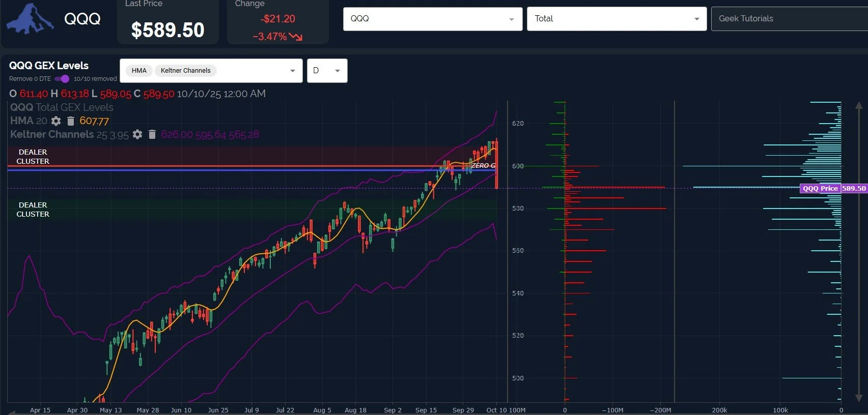This screenshot has width=868, height=415.
Task: Click the Oct 10 date axis label
Action: coord(496,410)
